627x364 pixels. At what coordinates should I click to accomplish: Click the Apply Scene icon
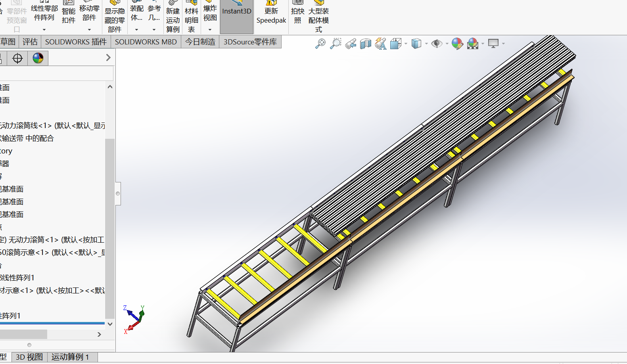pyautogui.click(x=473, y=43)
